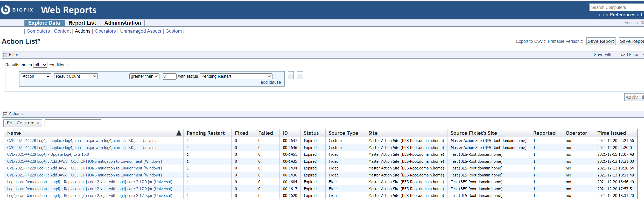Collapse the Actions section
Screen dimensions: 644x199
[5, 114]
